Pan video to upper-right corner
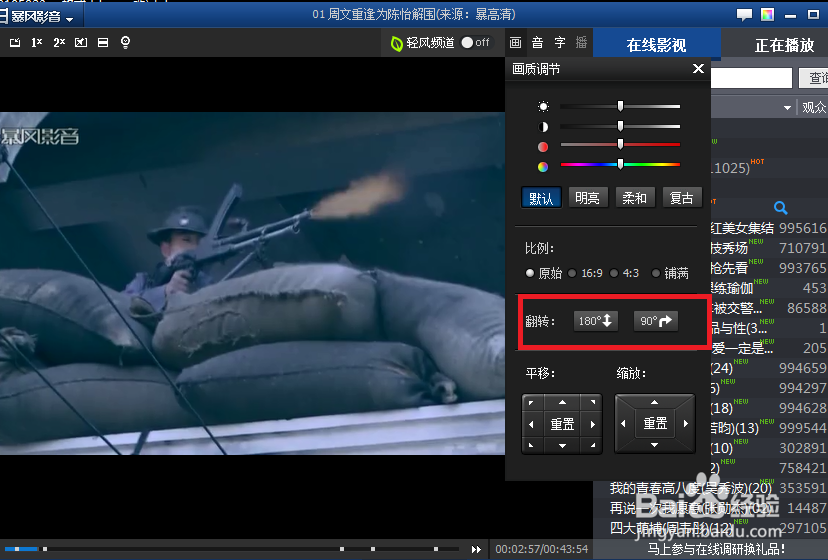The width and height of the screenshot is (828, 560). point(593,403)
